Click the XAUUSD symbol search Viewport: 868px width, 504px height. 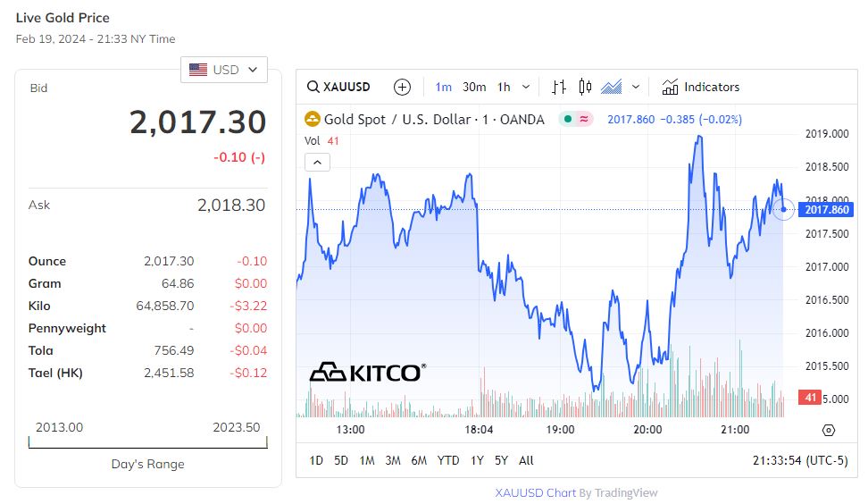(338, 87)
